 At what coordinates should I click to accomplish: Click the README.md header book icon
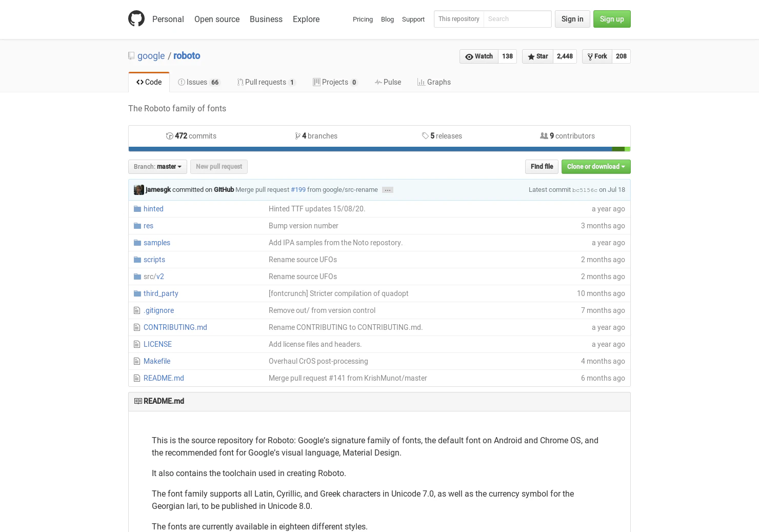pyautogui.click(x=138, y=401)
